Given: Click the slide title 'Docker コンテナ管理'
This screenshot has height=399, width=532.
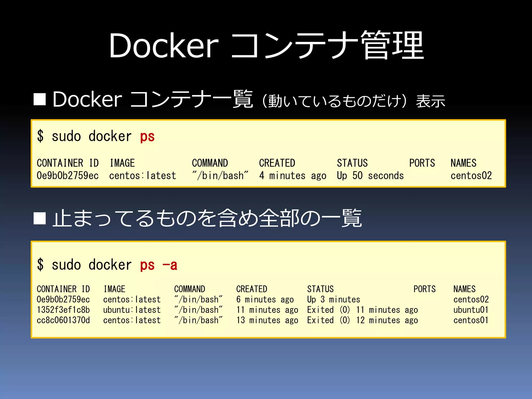Looking at the screenshot, I should (266, 45).
